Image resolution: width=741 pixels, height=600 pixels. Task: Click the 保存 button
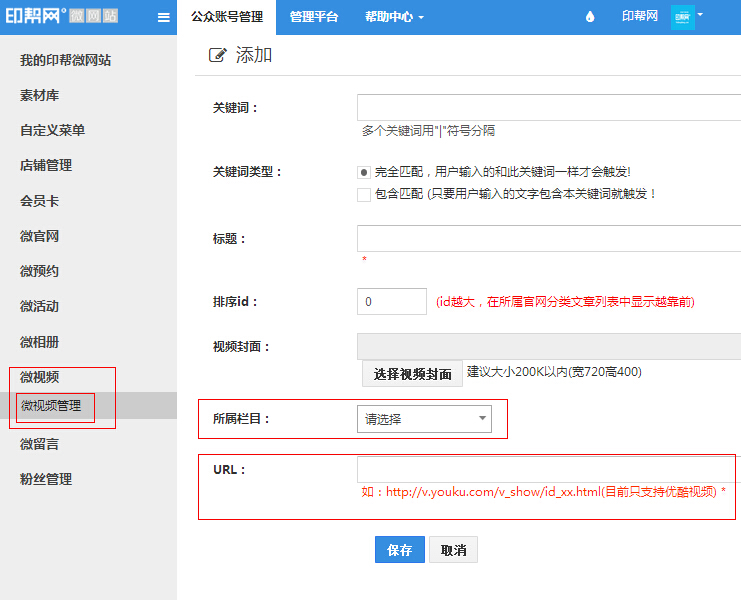point(399,550)
